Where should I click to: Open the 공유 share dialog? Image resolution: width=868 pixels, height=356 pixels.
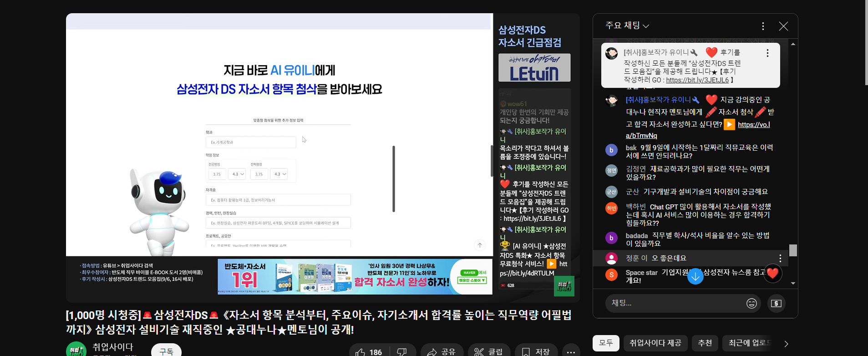click(x=442, y=352)
